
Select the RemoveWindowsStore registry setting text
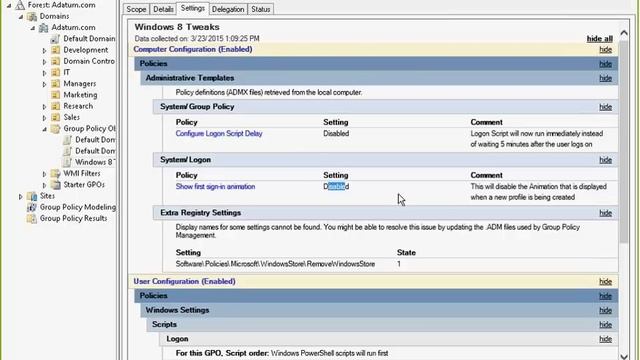pyautogui.click(x=275, y=264)
